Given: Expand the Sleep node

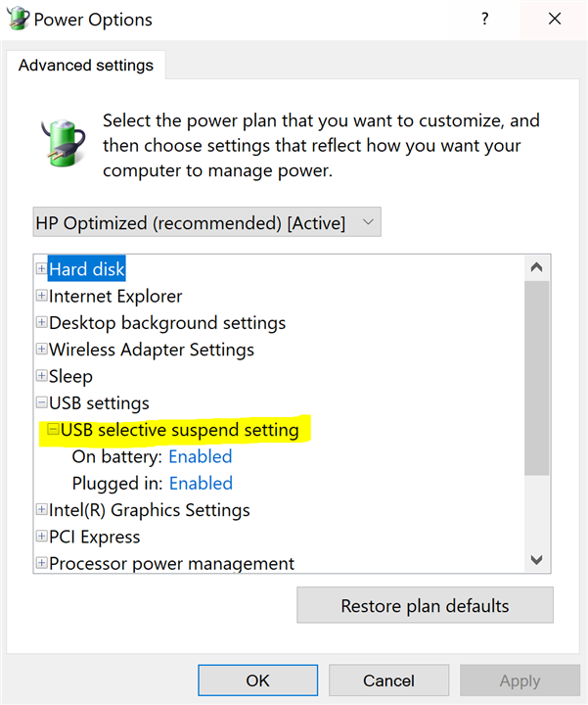Looking at the screenshot, I should pyautogui.click(x=41, y=376).
